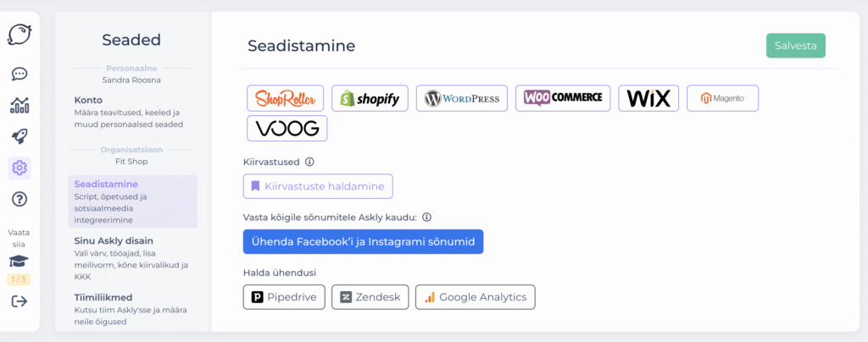The height and width of the screenshot is (342, 868).
Task: Open the chat conversations icon
Action: [x=19, y=74]
